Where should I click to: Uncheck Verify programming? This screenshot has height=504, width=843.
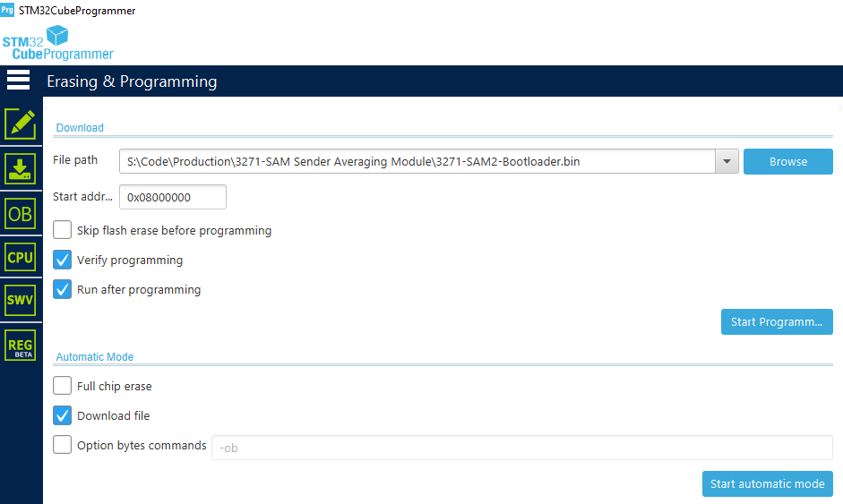[63, 260]
